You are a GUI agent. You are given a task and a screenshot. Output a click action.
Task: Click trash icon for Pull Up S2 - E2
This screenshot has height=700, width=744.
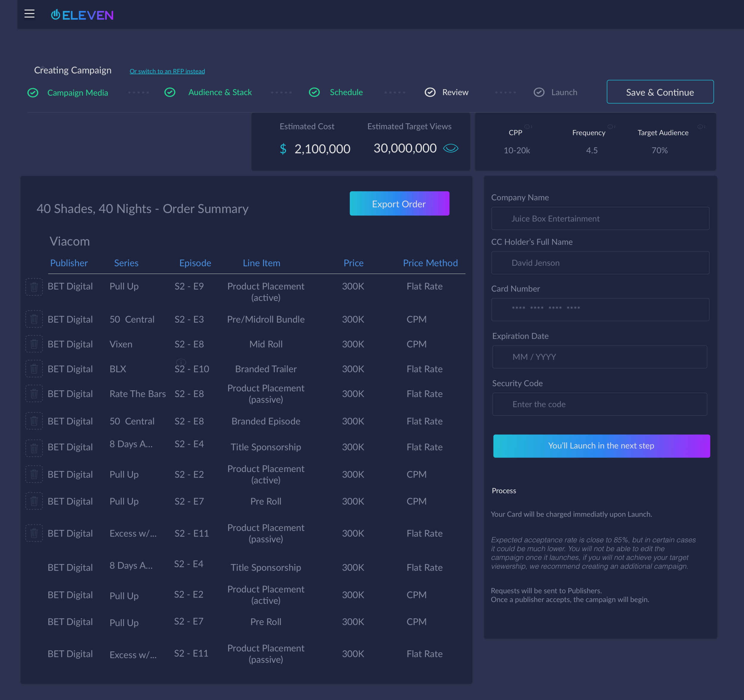click(x=34, y=474)
